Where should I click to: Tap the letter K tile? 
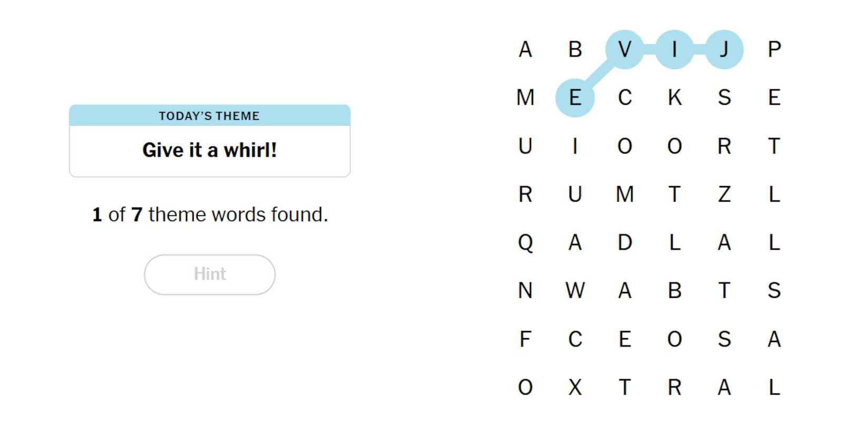pos(674,98)
